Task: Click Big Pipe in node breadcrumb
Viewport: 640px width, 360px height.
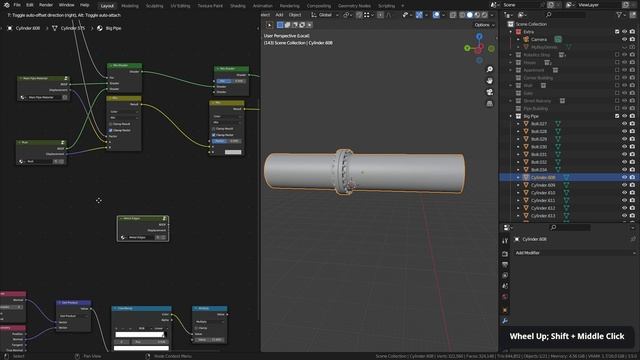Action: (x=113, y=28)
